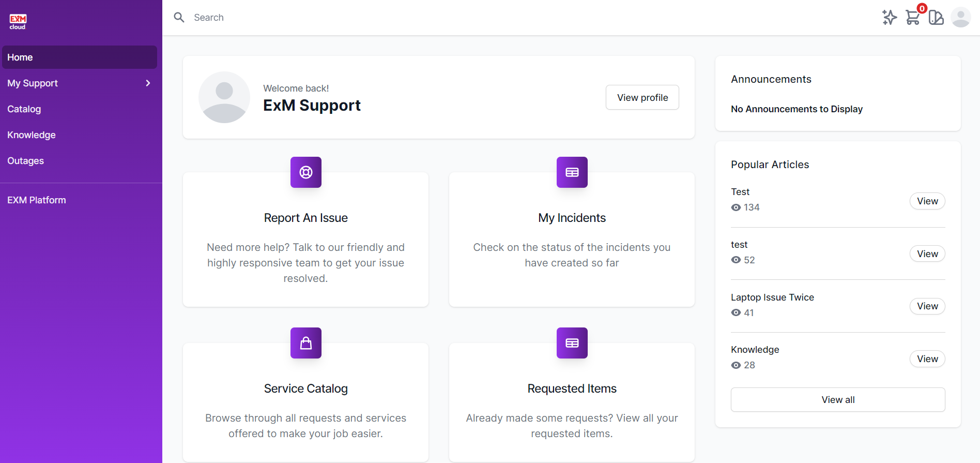980x463 pixels.
Task: Click the search magnifier icon
Action: pyautogui.click(x=179, y=18)
